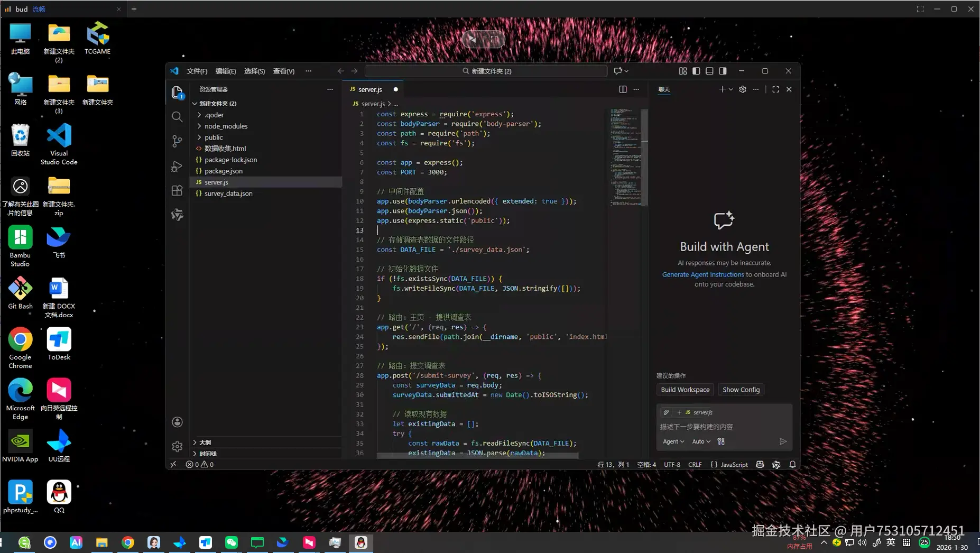The height and width of the screenshot is (553, 980).
Task: Go back in editor navigation history
Action: click(341, 71)
